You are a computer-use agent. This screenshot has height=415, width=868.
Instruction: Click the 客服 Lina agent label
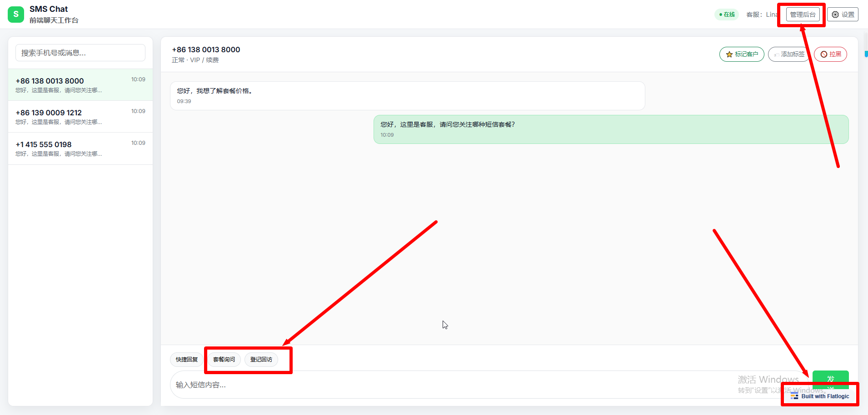click(x=762, y=15)
